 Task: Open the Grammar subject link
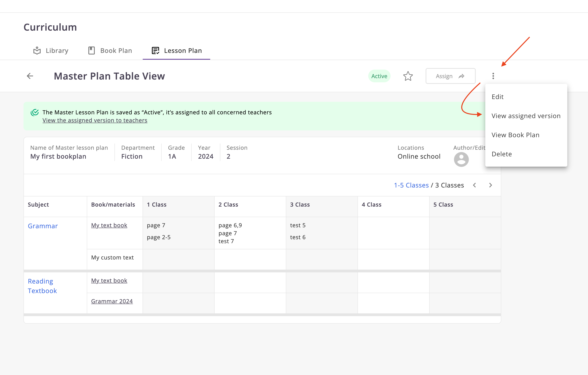(43, 226)
